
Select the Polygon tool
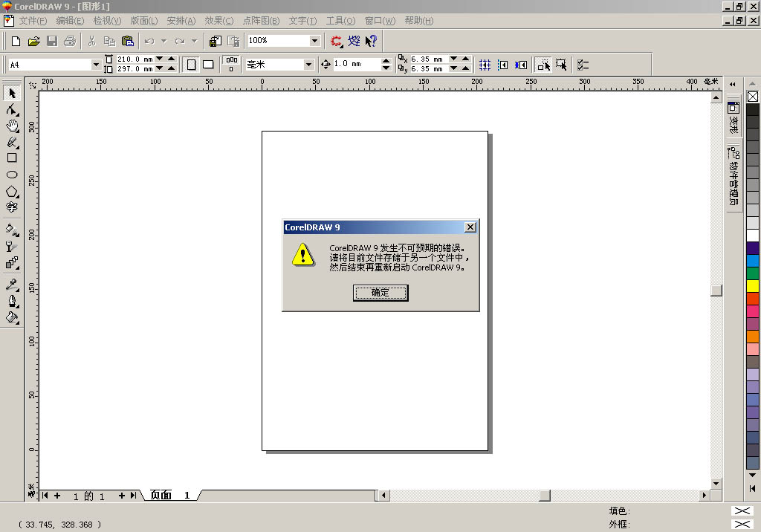(12, 192)
